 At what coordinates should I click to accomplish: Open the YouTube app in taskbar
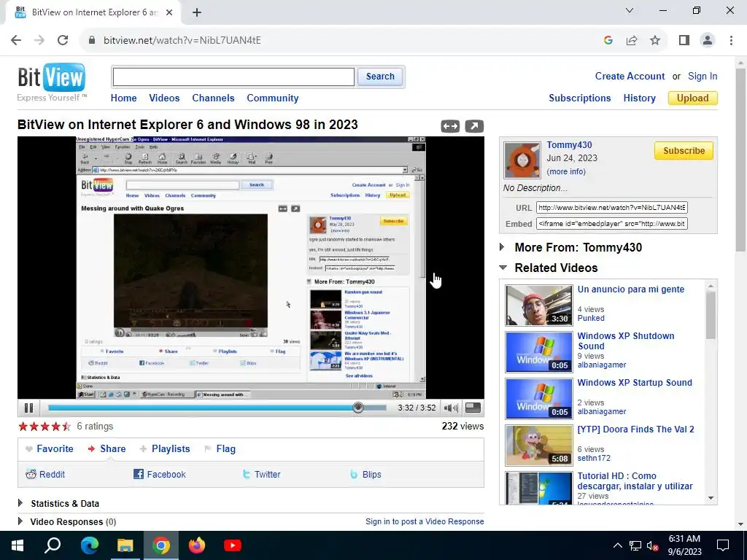pos(233,545)
